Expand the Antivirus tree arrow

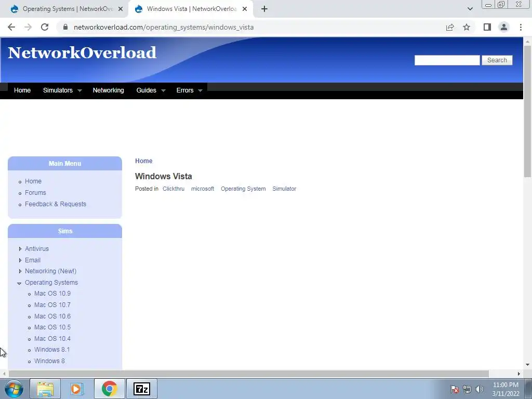pyautogui.click(x=20, y=249)
